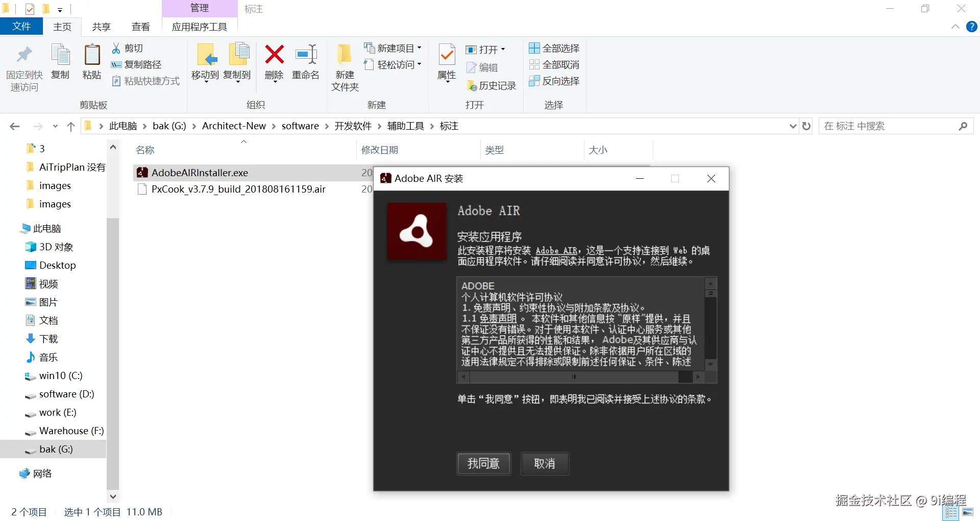The image size is (980, 521).
Task: Open the Adobe AIR link in installer
Action: click(556, 250)
